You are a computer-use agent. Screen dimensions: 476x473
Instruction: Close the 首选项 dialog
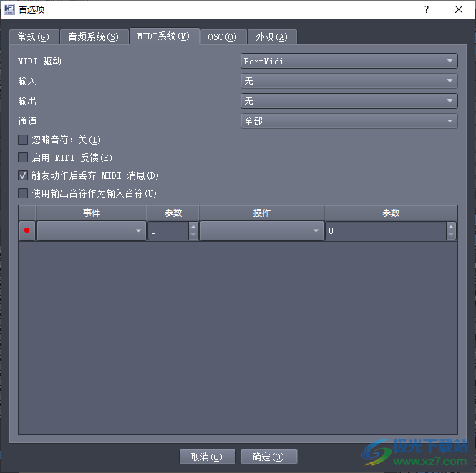click(459, 9)
